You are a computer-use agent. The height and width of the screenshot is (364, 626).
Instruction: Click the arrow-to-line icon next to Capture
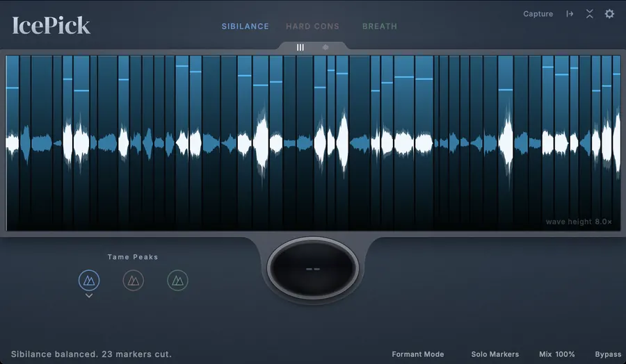[570, 14]
